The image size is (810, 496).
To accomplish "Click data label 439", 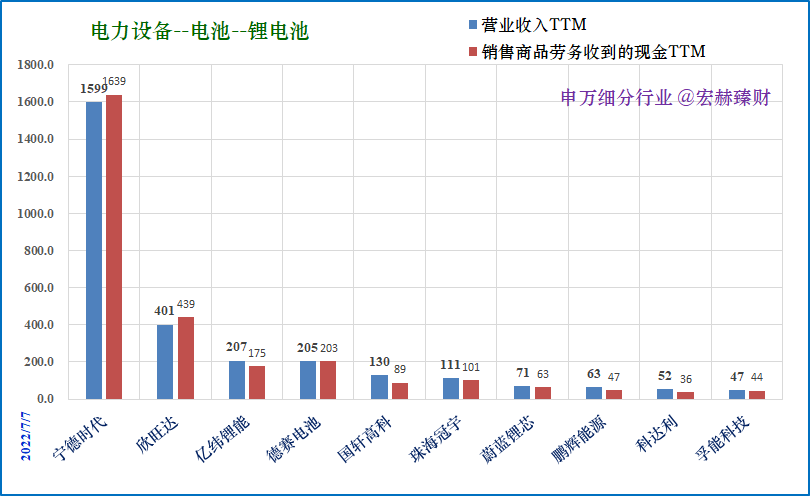I will (186, 304).
